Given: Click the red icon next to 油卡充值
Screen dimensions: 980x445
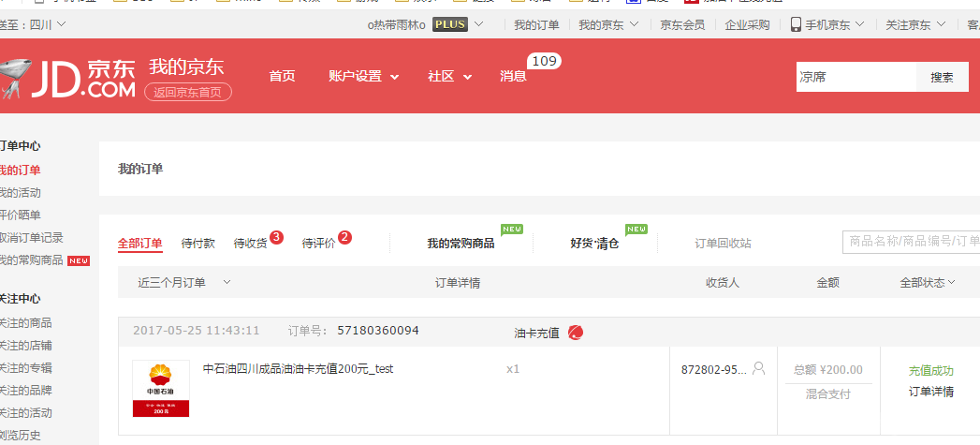Looking at the screenshot, I should pos(576,333).
